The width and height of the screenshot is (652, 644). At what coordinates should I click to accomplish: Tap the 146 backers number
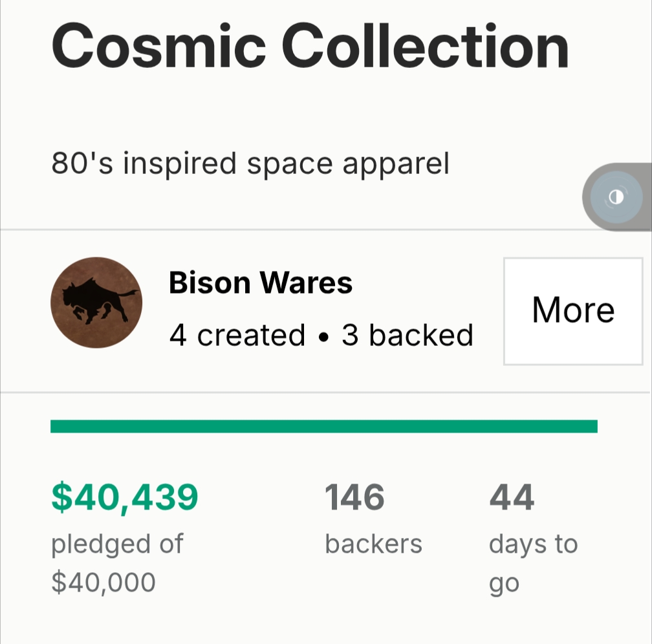(x=354, y=497)
